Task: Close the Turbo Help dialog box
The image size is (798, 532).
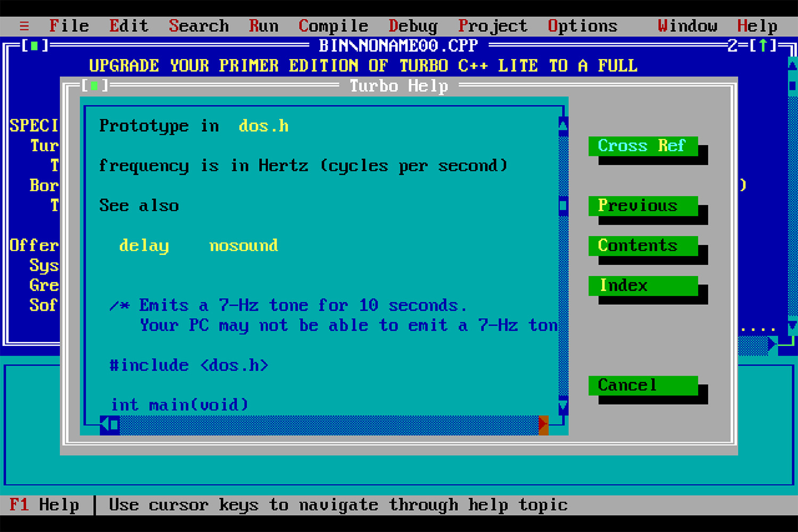Action: (x=95, y=86)
